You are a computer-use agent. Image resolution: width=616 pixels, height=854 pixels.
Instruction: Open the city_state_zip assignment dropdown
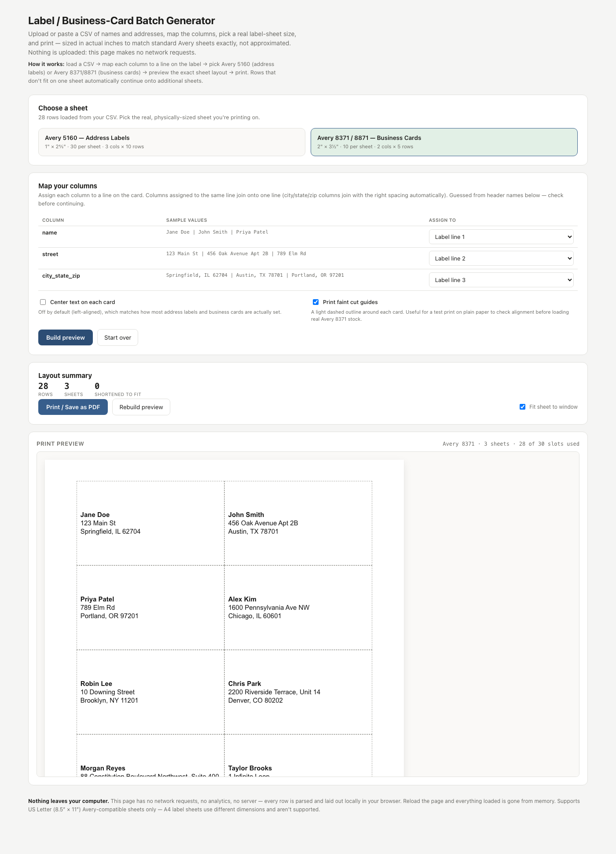501,280
